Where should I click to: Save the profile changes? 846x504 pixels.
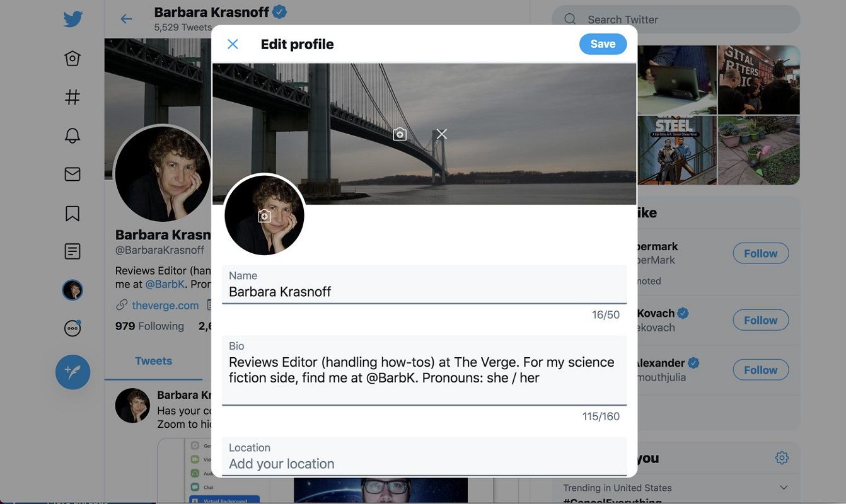(x=603, y=44)
